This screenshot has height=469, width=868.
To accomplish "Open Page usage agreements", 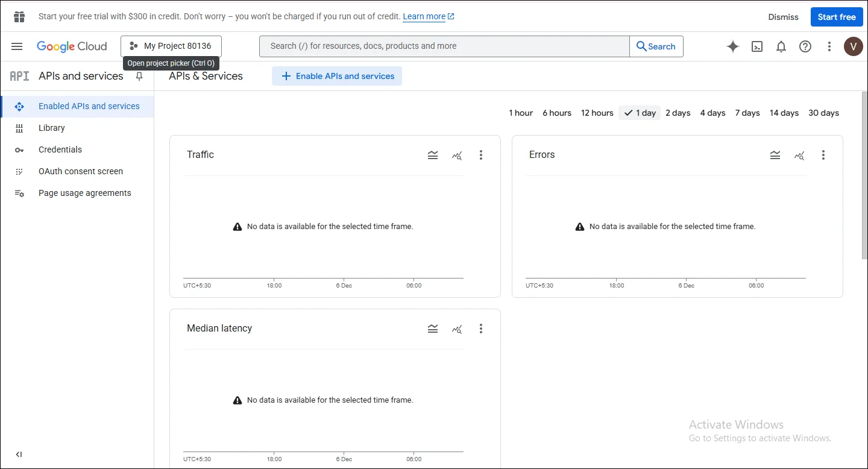I will 77,193.
